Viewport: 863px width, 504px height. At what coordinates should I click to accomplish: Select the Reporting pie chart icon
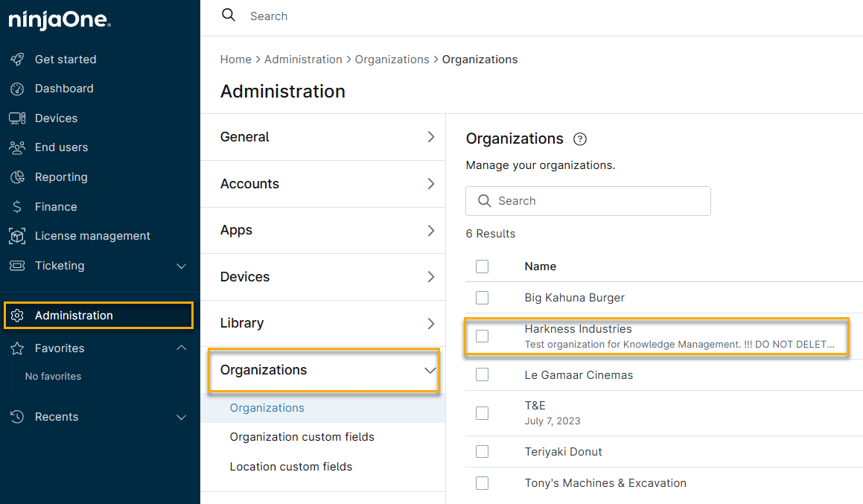tap(17, 177)
